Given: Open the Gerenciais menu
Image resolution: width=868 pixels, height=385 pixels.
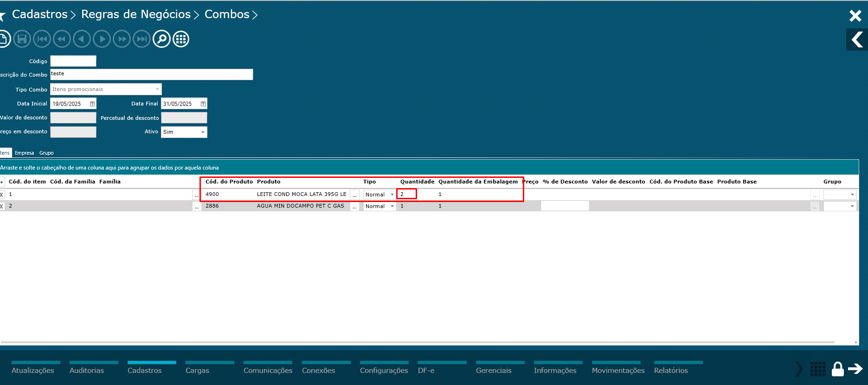Looking at the screenshot, I should click(494, 370).
